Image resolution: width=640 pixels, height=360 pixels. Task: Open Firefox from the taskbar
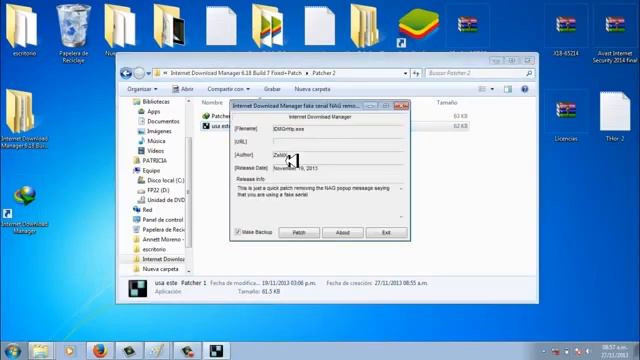coord(100,351)
